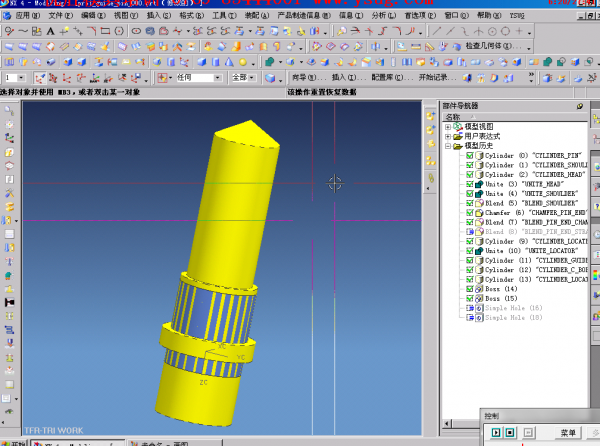Screen dimensions: 600x446
Task: Click the 检查几何体 button
Action: (x=493, y=46)
